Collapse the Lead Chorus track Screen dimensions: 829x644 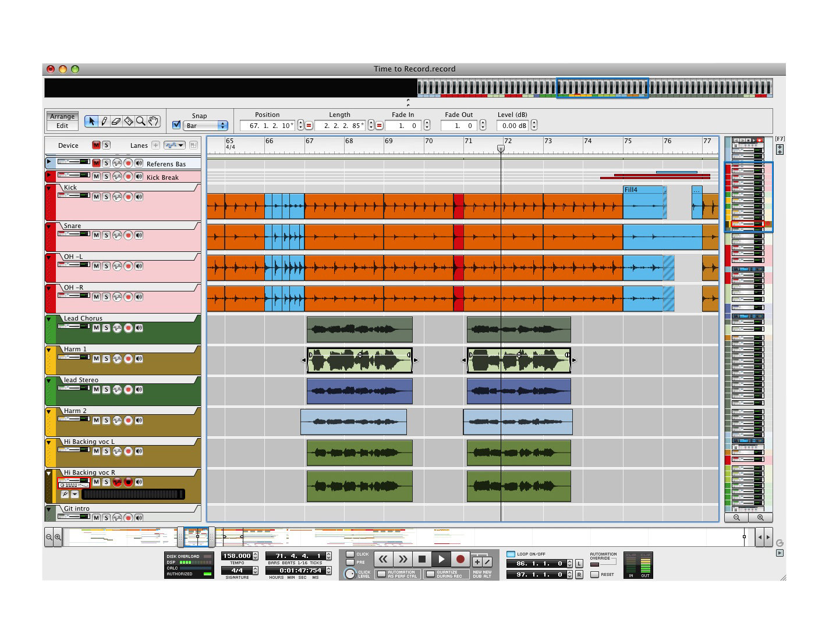click(49, 319)
